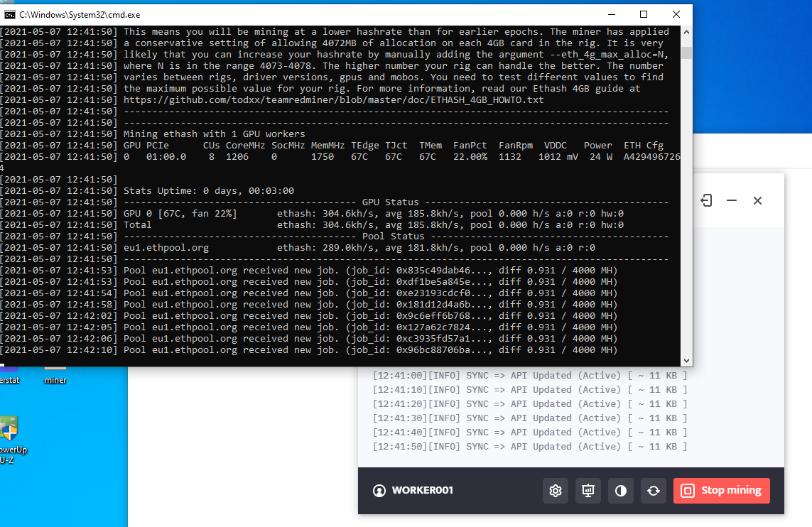Screen dimensions: 812x527
Task: Click the [12:41:40] SYNC log entry
Action: click(530, 433)
